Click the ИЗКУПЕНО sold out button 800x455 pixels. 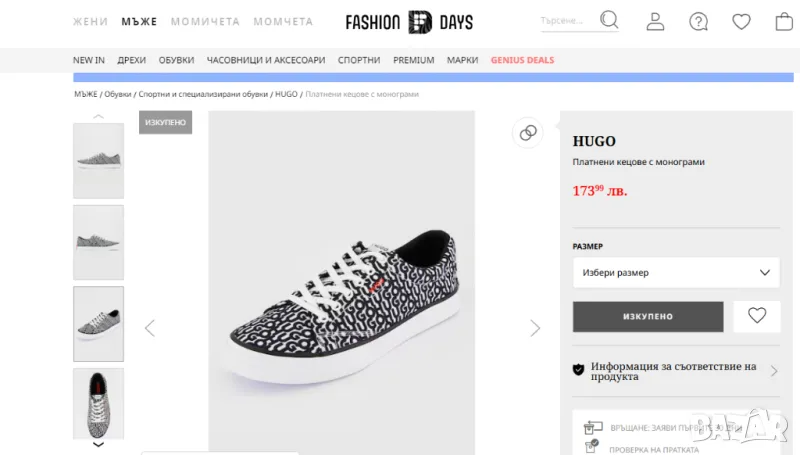coord(648,316)
